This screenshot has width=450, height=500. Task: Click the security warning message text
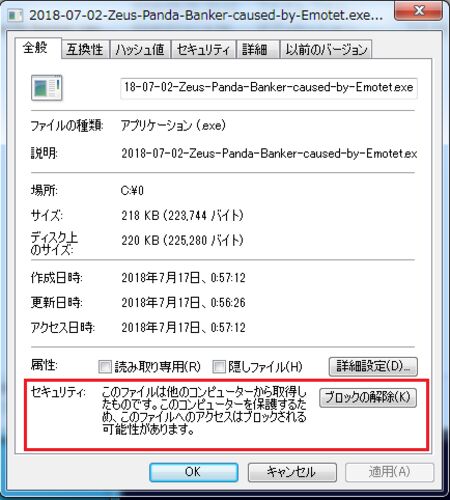(x=204, y=410)
